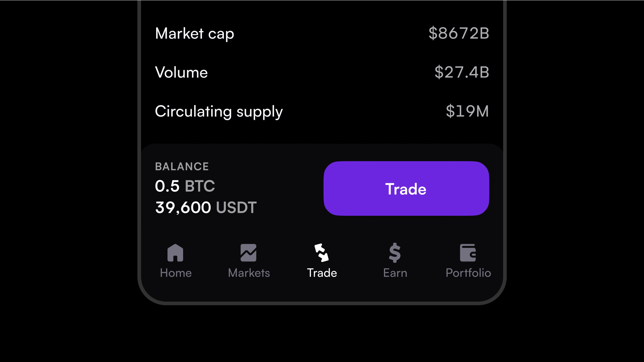Screen dimensions: 644x362
Task: Select the Trade arrows icon
Action: tap(321, 253)
